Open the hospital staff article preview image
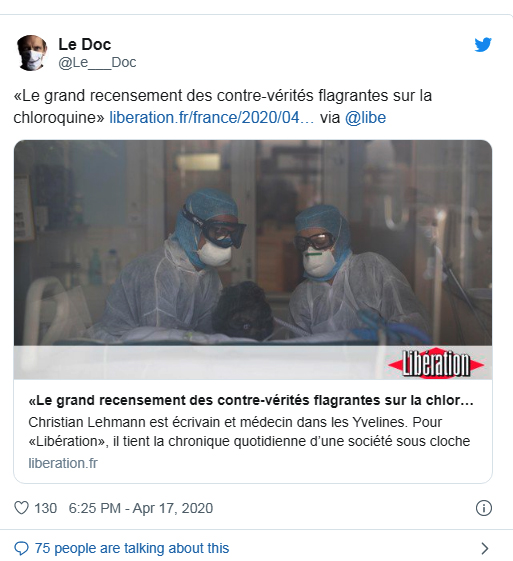 pos(253,259)
